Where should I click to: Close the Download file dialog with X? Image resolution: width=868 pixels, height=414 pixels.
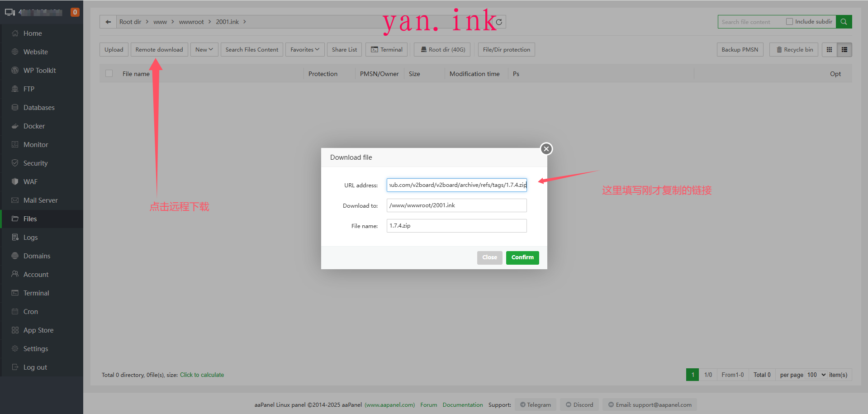coord(546,149)
